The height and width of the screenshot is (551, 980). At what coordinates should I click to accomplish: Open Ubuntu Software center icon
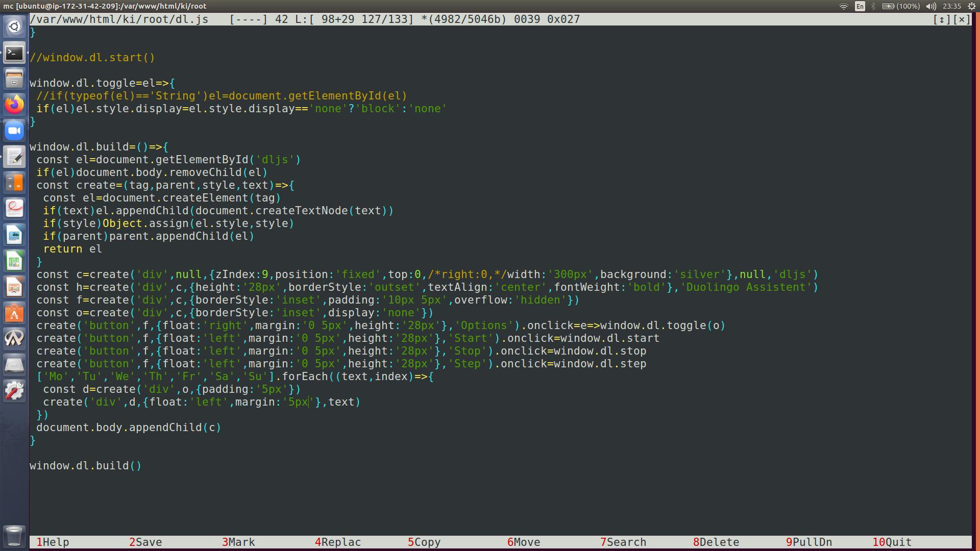tap(14, 313)
